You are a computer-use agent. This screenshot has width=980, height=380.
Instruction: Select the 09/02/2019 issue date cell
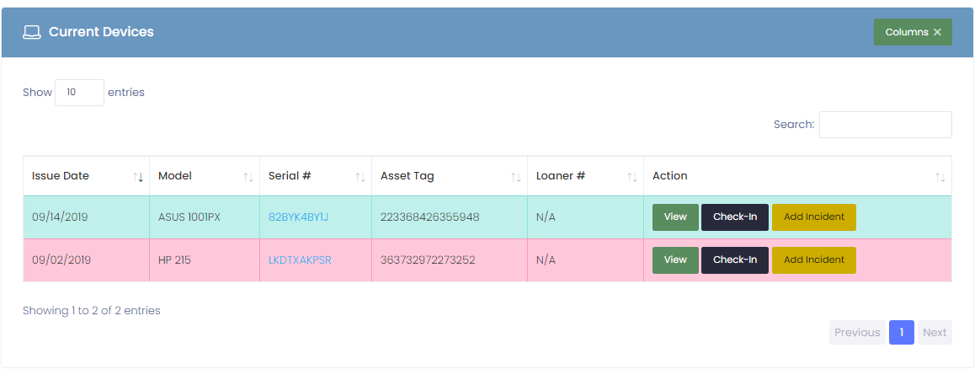coord(86,260)
